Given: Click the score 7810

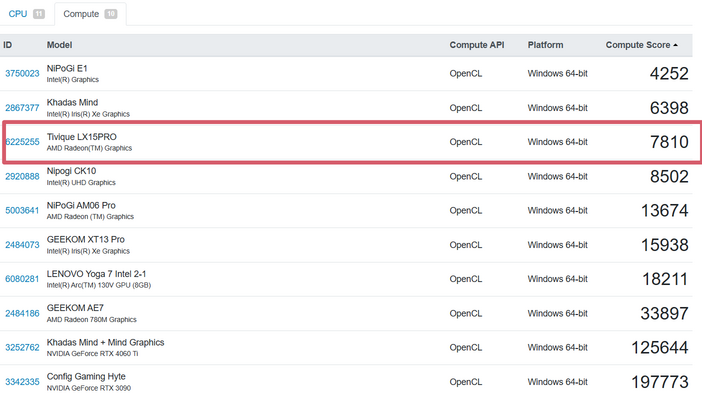Looking at the screenshot, I should click(x=669, y=142).
